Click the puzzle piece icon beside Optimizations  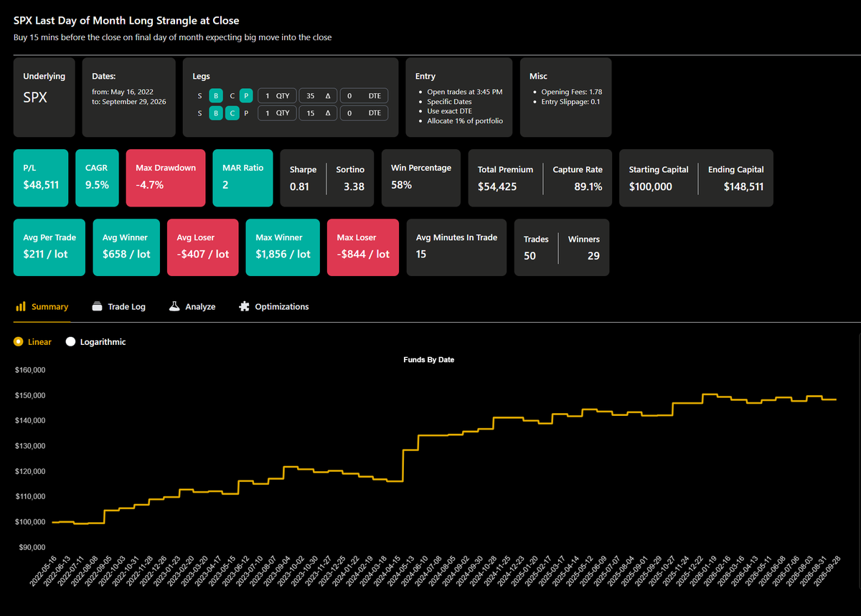click(x=244, y=306)
